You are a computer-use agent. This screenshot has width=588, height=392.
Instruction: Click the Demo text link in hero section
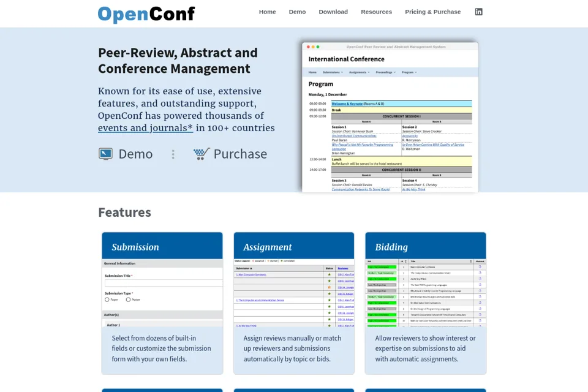[x=135, y=154]
